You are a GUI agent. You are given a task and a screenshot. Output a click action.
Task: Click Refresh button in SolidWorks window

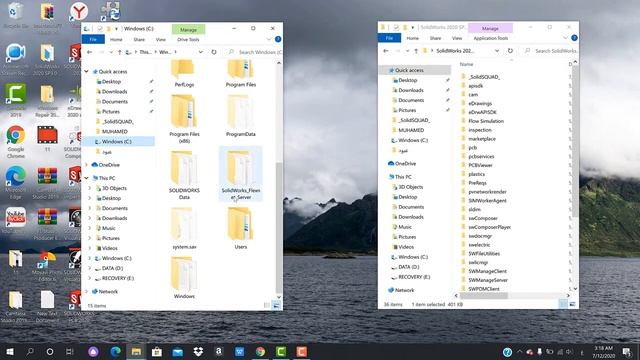pos(510,51)
